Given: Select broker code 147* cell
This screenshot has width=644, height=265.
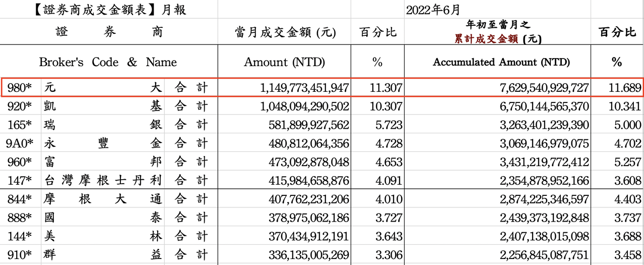Looking at the screenshot, I should [20, 180].
